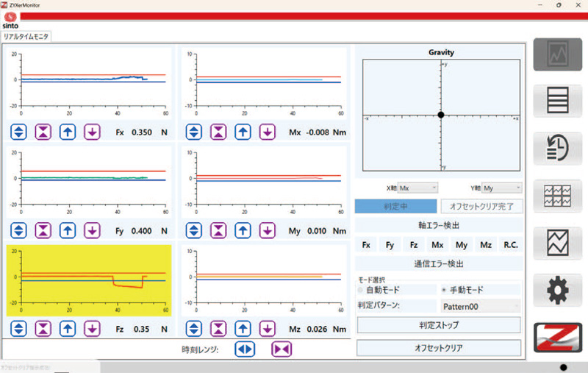588x373 pixels.
Task: Switch to リアルタイムモニタ tab
Action: pyautogui.click(x=26, y=36)
